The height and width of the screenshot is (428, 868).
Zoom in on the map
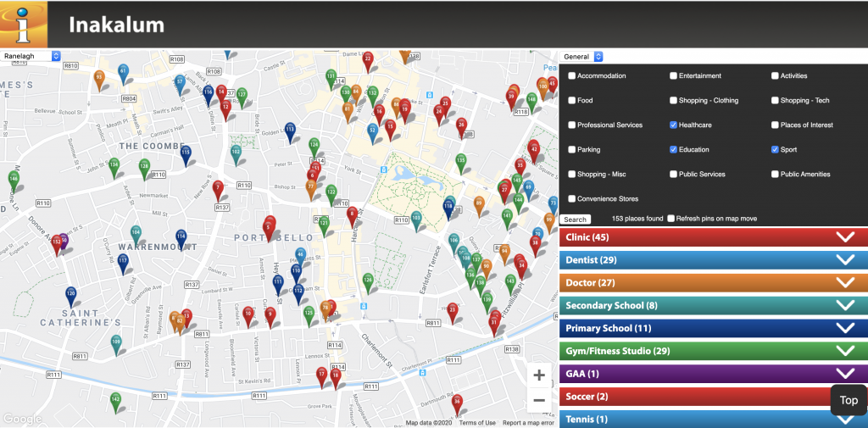tap(538, 375)
